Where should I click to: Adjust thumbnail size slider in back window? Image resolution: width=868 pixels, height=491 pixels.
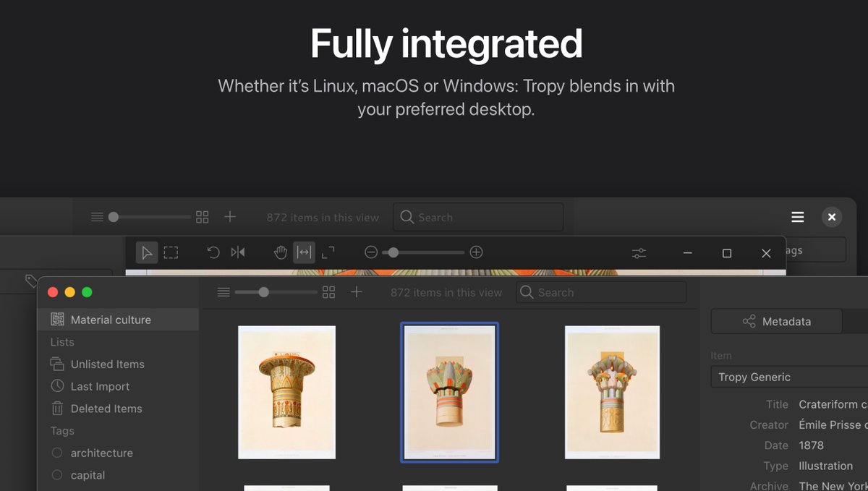pyautogui.click(x=150, y=217)
